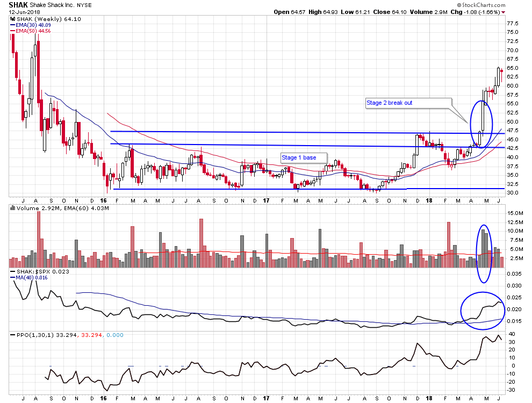The height and width of the screenshot is (403, 532).
Task: Select the Low 61.21 value
Action: pos(355,12)
